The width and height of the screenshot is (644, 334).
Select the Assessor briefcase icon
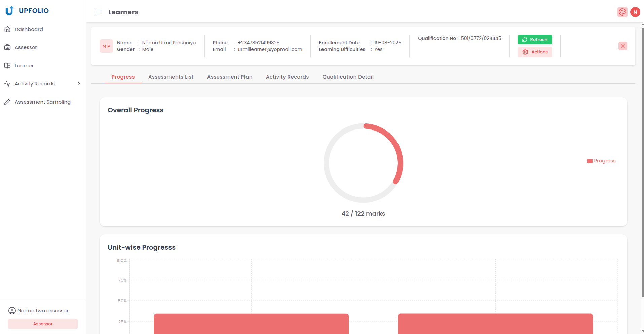tap(8, 47)
